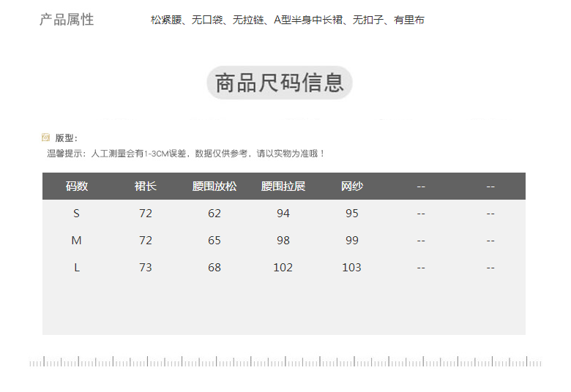Screen dimensions: 571x392
Task: Select the S size row label
Action: tap(76, 214)
